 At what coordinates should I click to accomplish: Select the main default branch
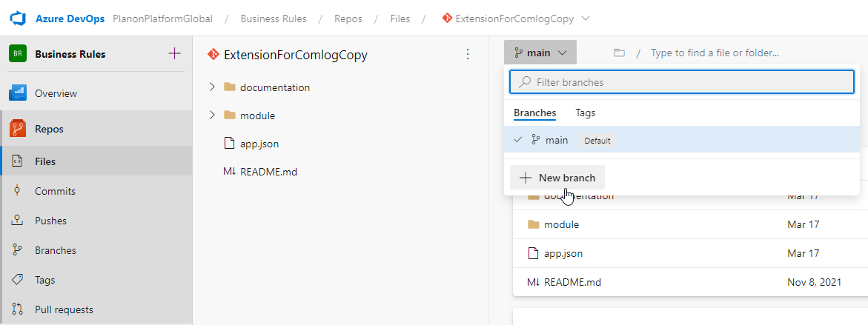tap(557, 140)
